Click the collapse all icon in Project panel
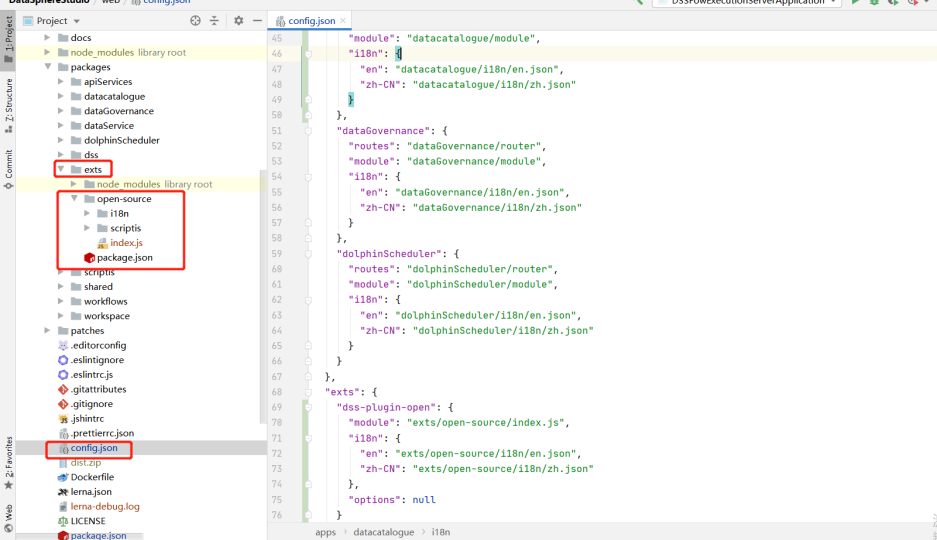The height and width of the screenshot is (540, 937). pyautogui.click(x=215, y=20)
